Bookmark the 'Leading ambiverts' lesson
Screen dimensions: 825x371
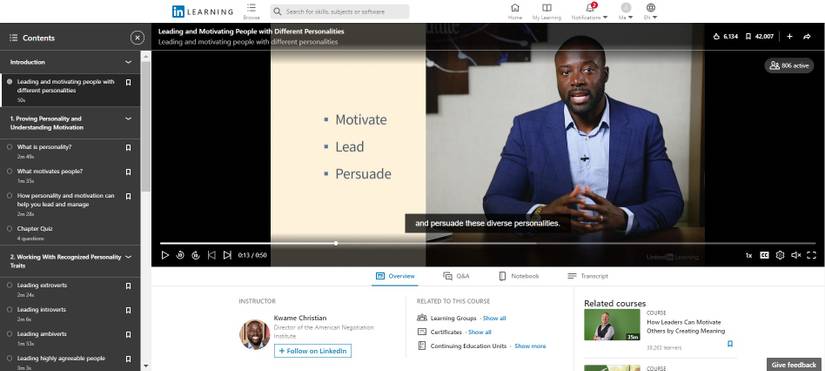point(128,335)
